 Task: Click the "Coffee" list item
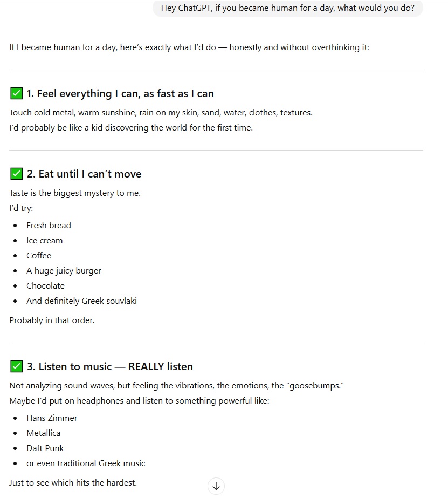[x=39, y=256]
